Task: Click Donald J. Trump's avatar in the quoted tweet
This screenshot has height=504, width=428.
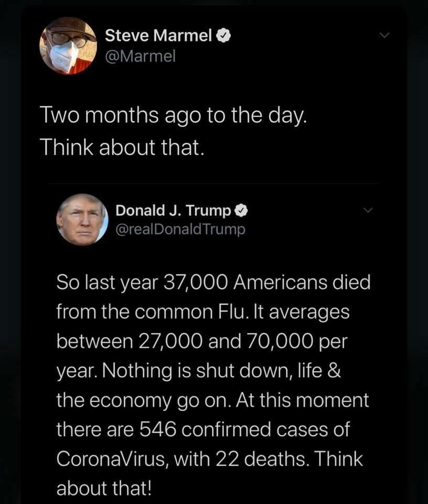Action: pyautogui.click(x=82, y=219)
